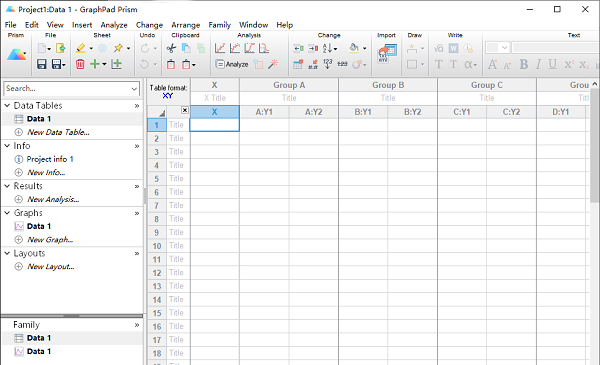This screenshot has width=600, height=365.
Task: Click the nonlinear curve fit icon
Action: (x=235, y=48)
